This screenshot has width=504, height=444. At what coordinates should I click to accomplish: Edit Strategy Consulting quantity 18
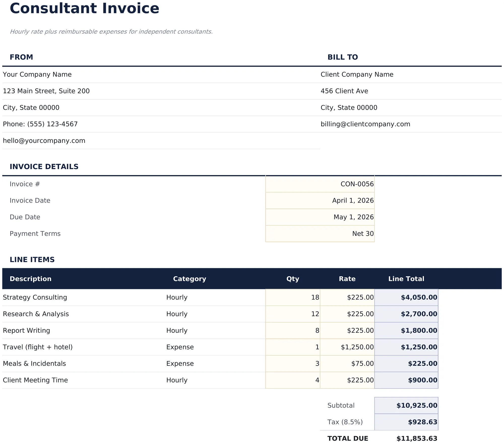[293, 297]
